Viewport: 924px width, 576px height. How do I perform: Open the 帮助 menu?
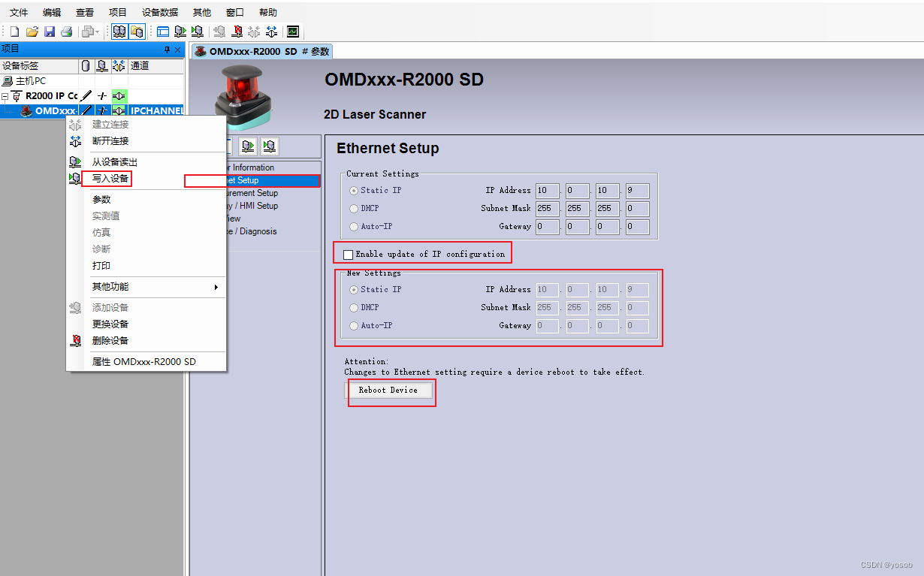(268, 12)
